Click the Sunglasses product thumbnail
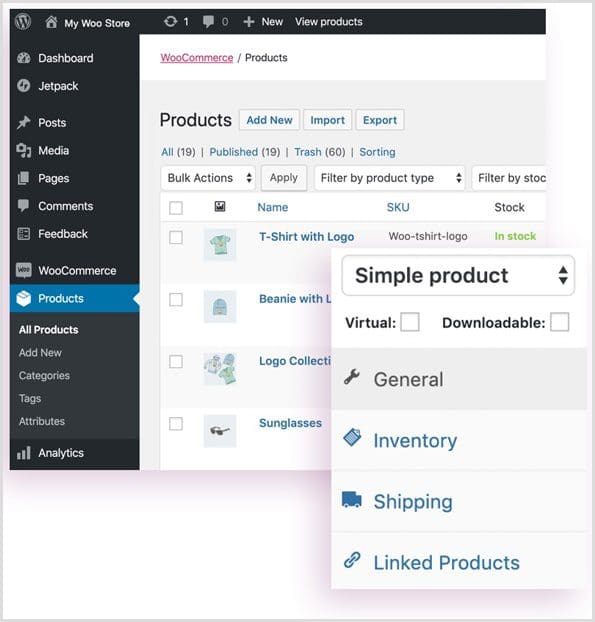This screenshot has height=622, width=595. pos(220,431)
